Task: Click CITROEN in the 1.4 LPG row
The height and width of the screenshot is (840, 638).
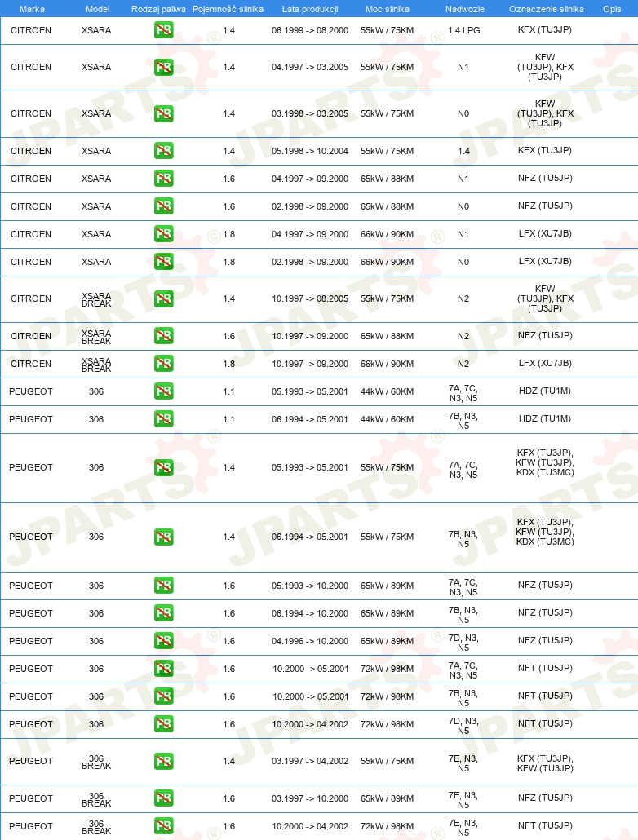Action: coord(31,30)
